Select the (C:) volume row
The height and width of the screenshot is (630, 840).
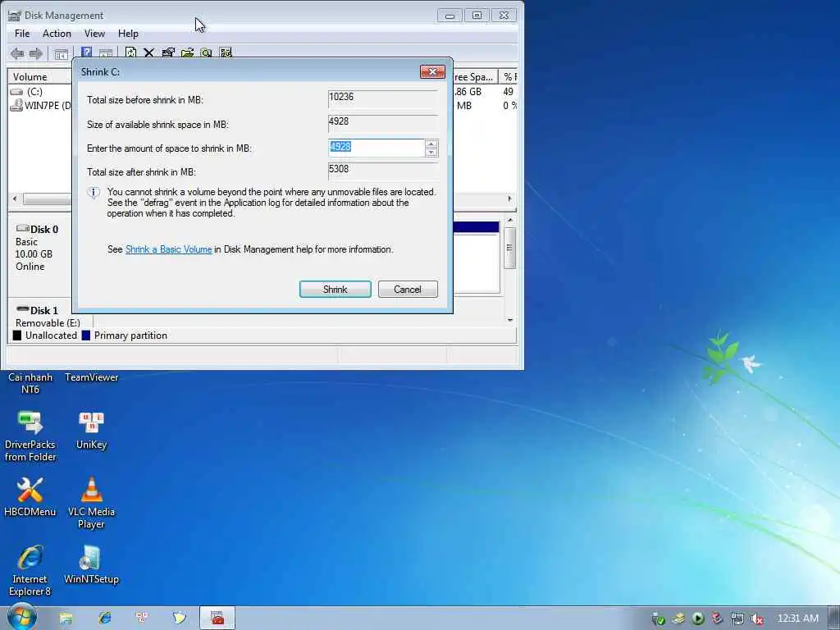point(34,92)
